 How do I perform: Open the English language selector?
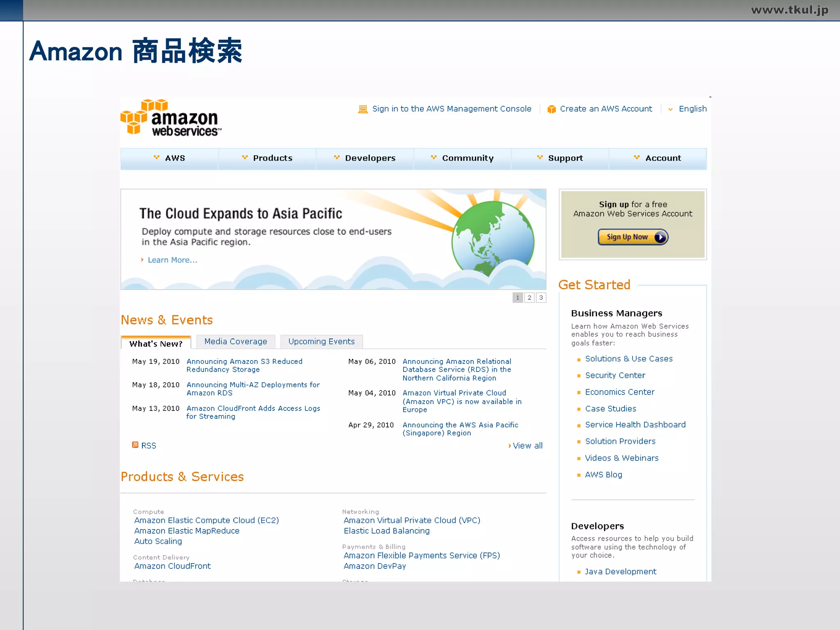click(692, 109)
